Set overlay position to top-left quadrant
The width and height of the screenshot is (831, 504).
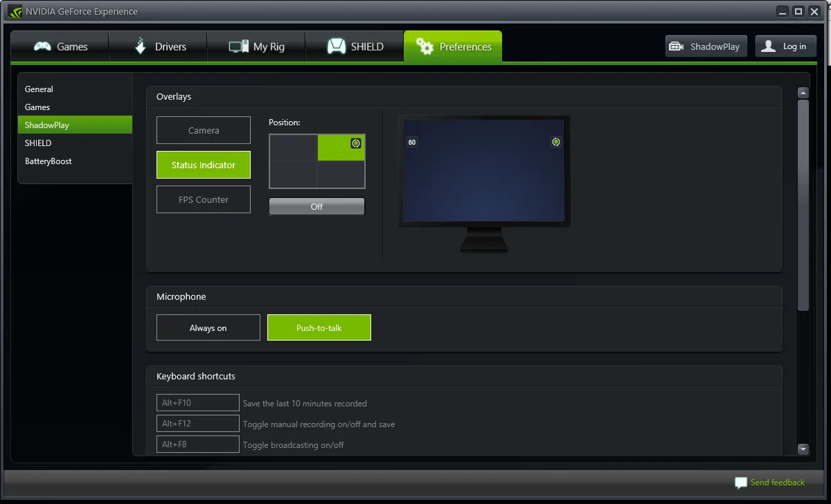(x=294, y=148)
